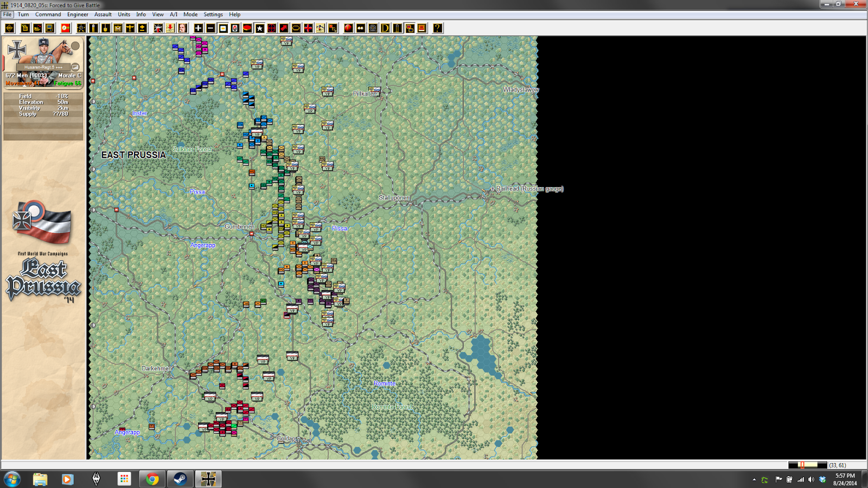The height and width of the screenshot is (488, 868).
Task: Click the red clock toolbar icon
Action: pyautogui.click(x=65, y=28)
